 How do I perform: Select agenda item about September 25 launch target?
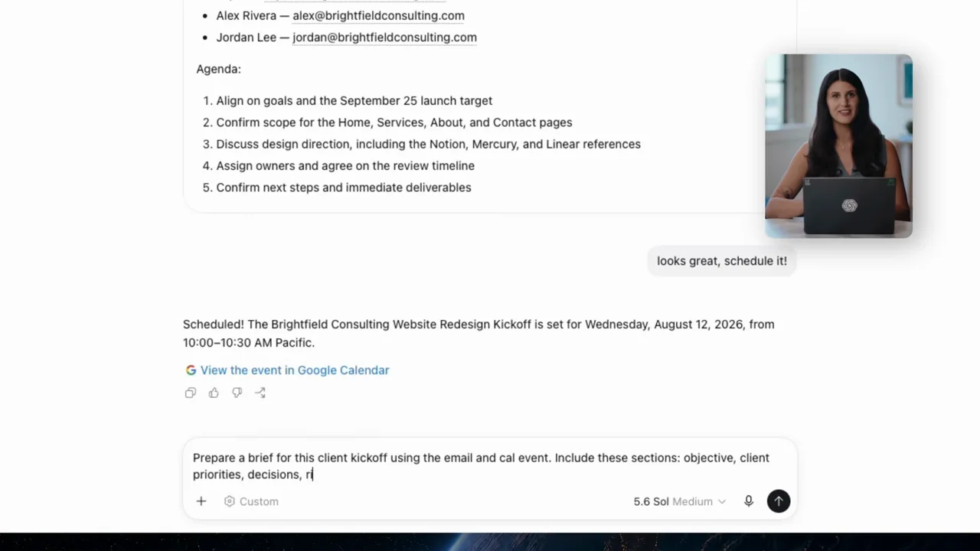[x=354, y=100]
